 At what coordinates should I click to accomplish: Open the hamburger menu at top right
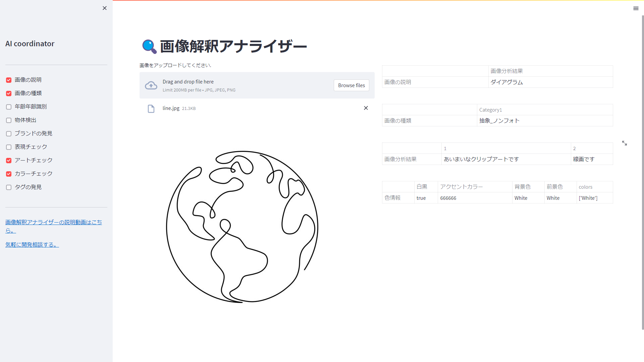point(636,8)
